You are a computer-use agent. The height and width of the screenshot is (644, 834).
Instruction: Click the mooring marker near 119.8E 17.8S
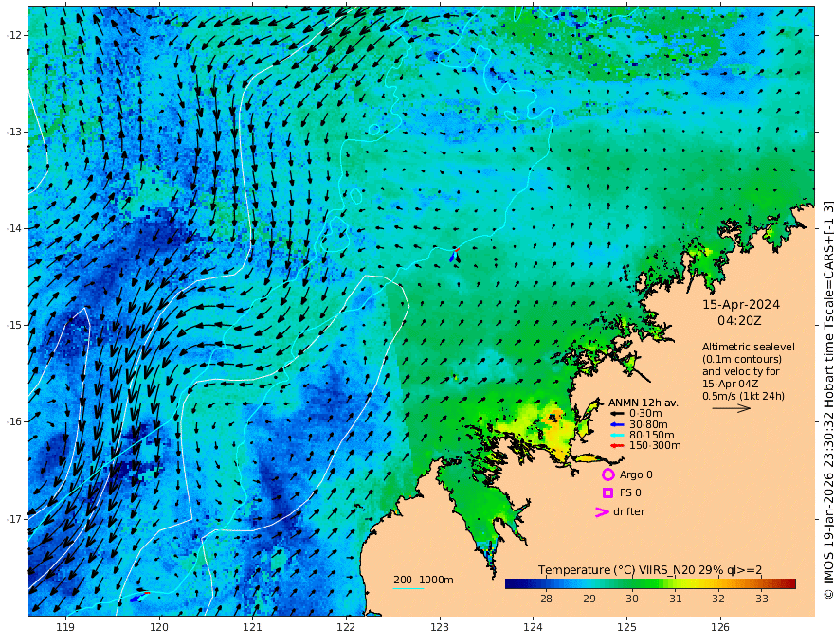(139, 597)
